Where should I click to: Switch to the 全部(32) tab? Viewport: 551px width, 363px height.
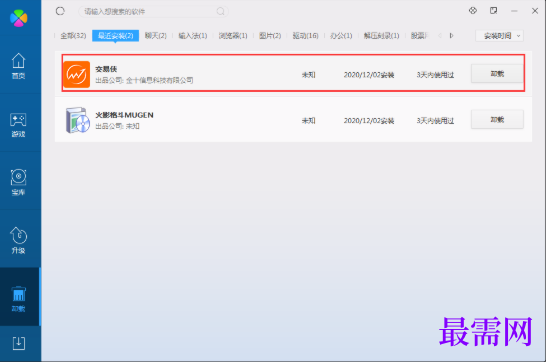click(73, 35)
